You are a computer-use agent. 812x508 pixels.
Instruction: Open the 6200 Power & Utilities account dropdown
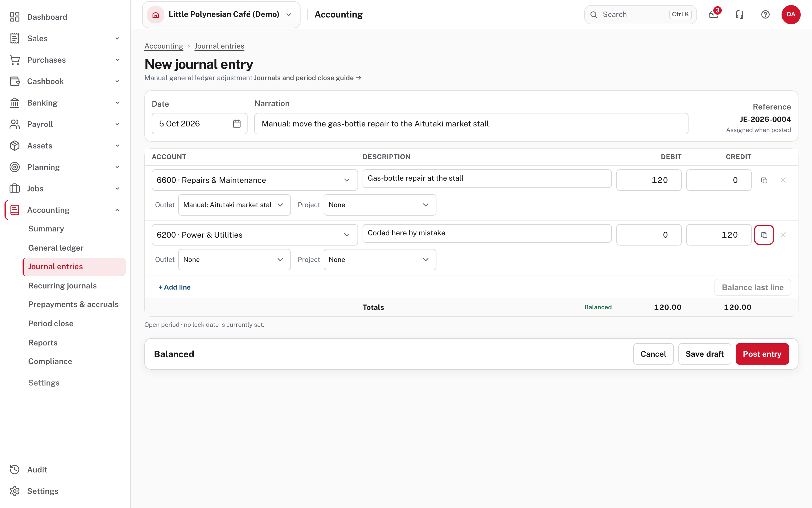coord(254,235)
